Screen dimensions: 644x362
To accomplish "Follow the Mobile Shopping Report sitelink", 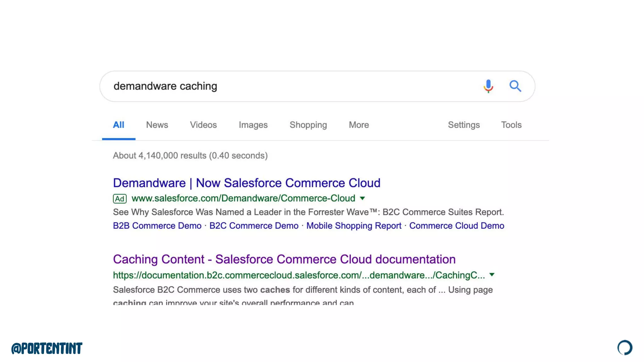I will (353, 226).
